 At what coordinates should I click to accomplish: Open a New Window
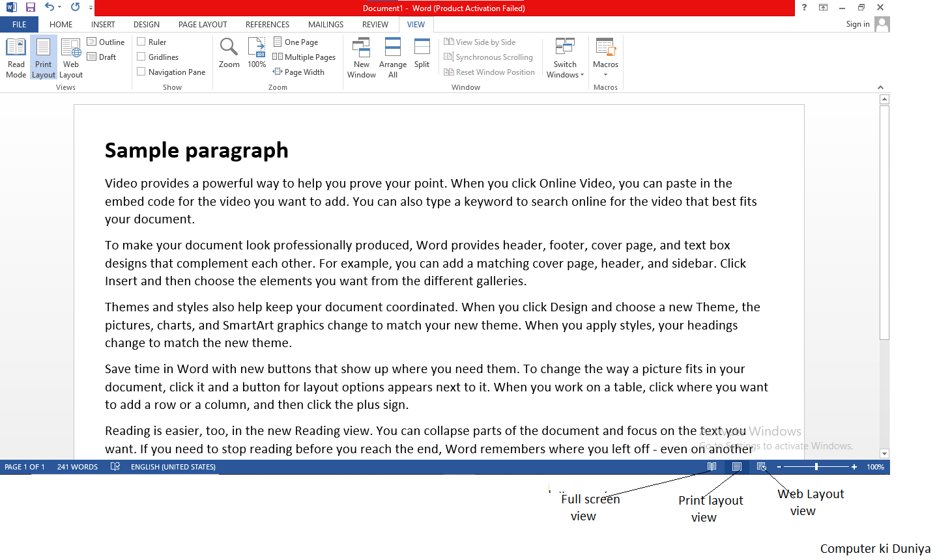tap(361, 58)
